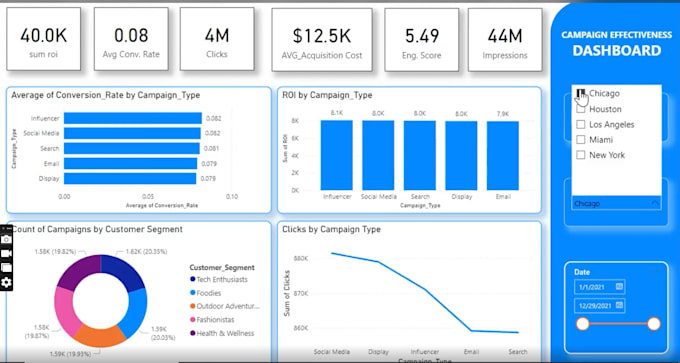
Task: Open calendar picker for start date 1/1/2021
Action: click(619, 286)
